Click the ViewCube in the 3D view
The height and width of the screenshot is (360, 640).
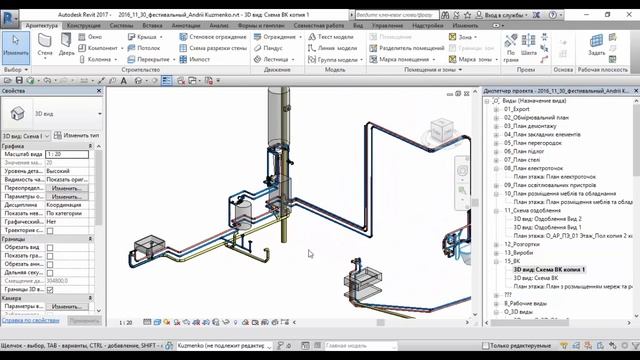tap(442, 131)
